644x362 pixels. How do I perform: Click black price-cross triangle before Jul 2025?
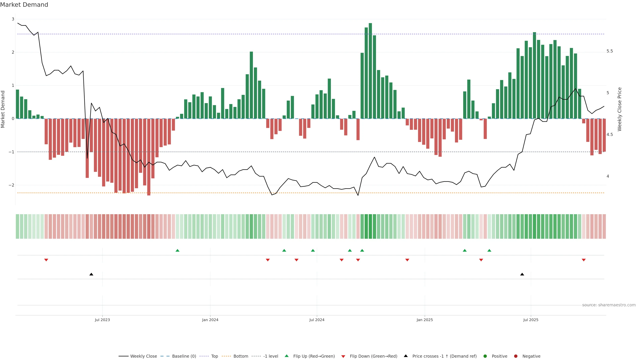coord(522,274)
